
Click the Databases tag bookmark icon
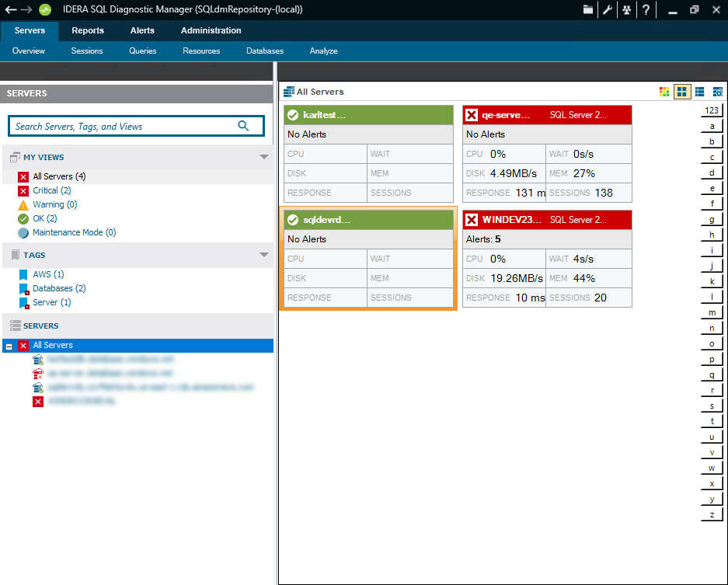(x=24, y=289)
